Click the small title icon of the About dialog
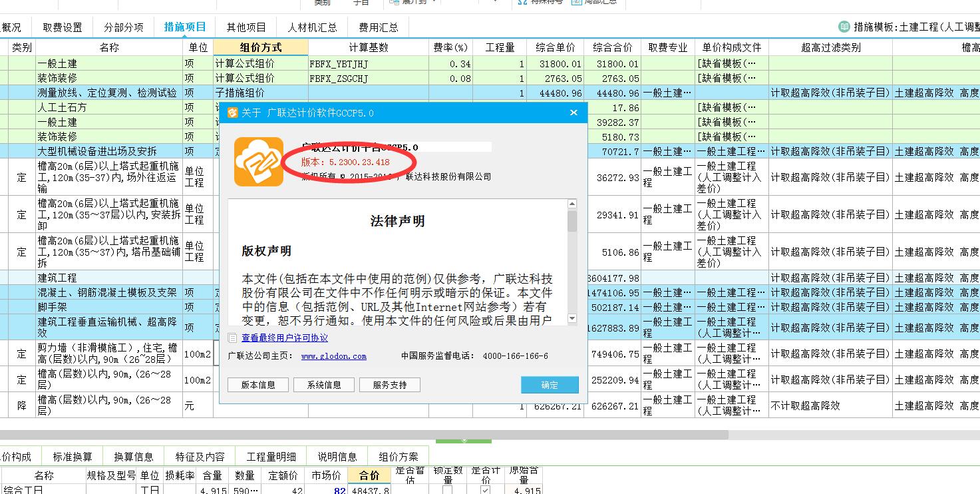 (x=232, y=113)
